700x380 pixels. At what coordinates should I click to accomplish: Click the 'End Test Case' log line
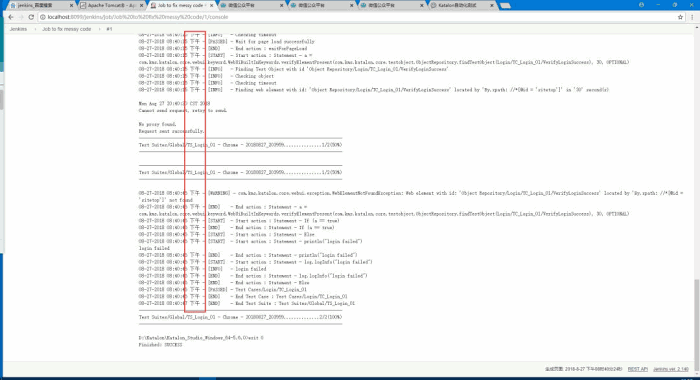(243, 296)
